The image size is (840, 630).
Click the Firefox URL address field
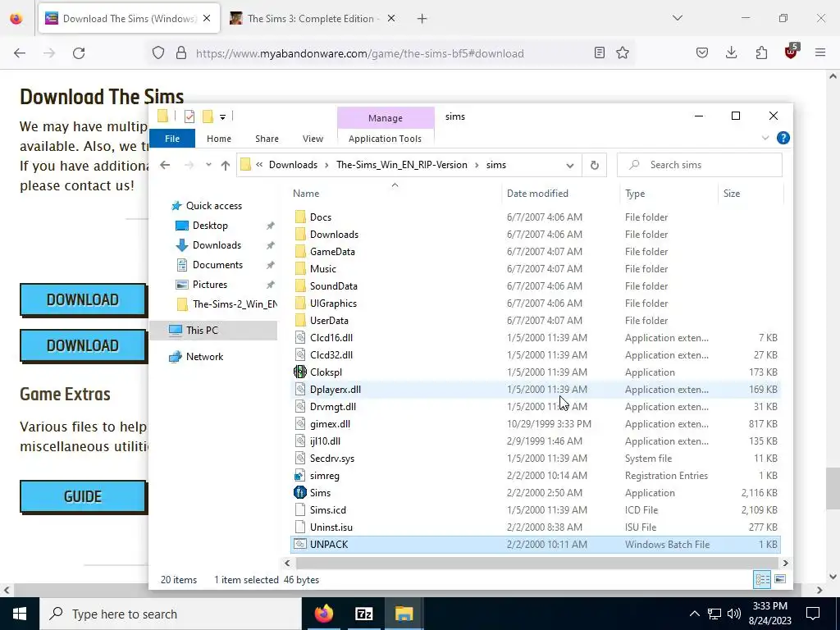pyautogui.click(x=391, y=53)
